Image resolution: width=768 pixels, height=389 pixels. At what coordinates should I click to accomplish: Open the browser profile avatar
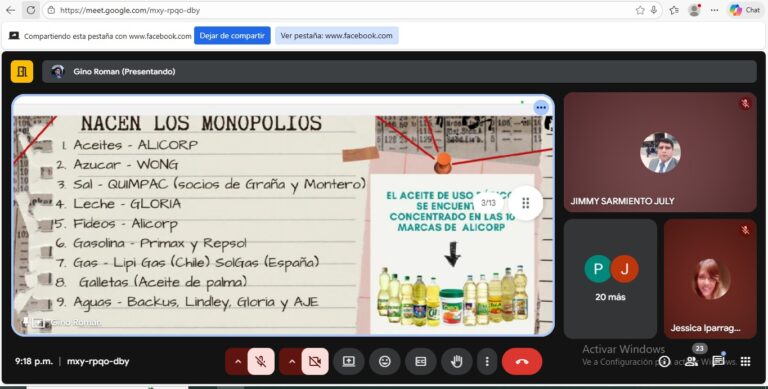(694, 10)
